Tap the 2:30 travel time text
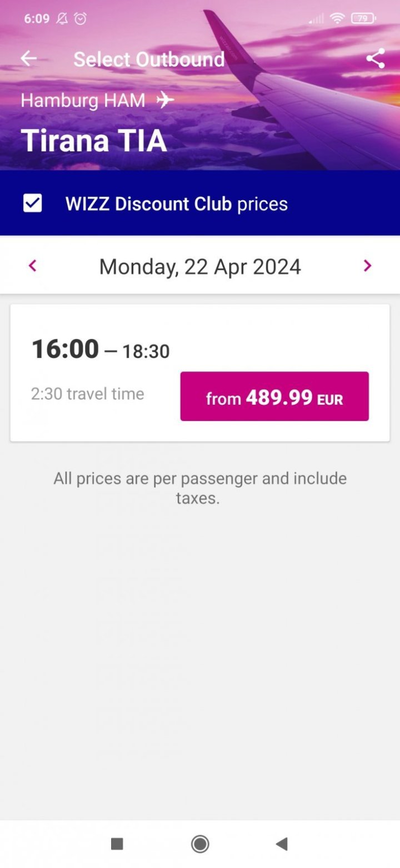 [x=88, y=394]
